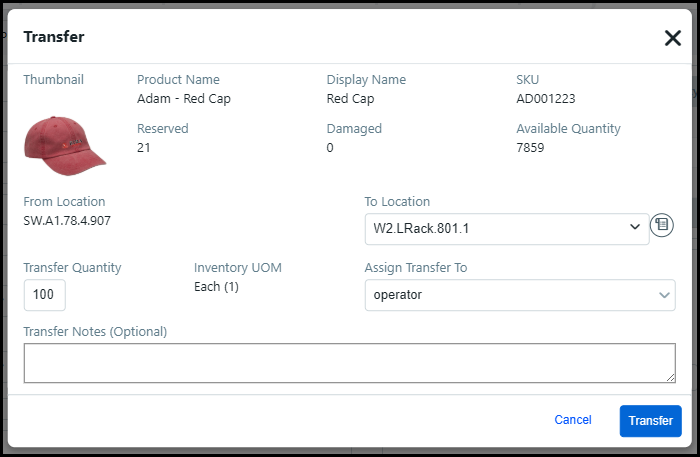This screenshot has width=700, height=457.
Task: Open the Assign Transfer To dropdown
Action: (519, 295)
